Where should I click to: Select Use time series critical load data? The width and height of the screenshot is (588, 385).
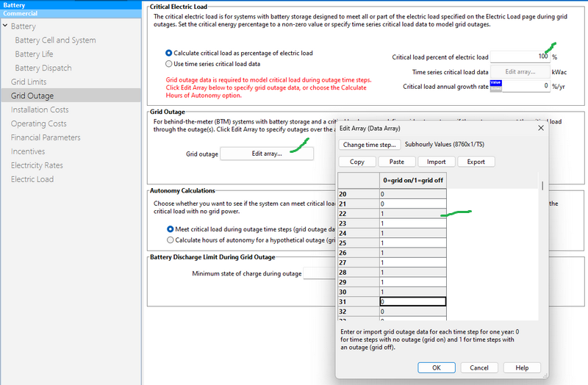pyautogui.click(x=170, y=64)
